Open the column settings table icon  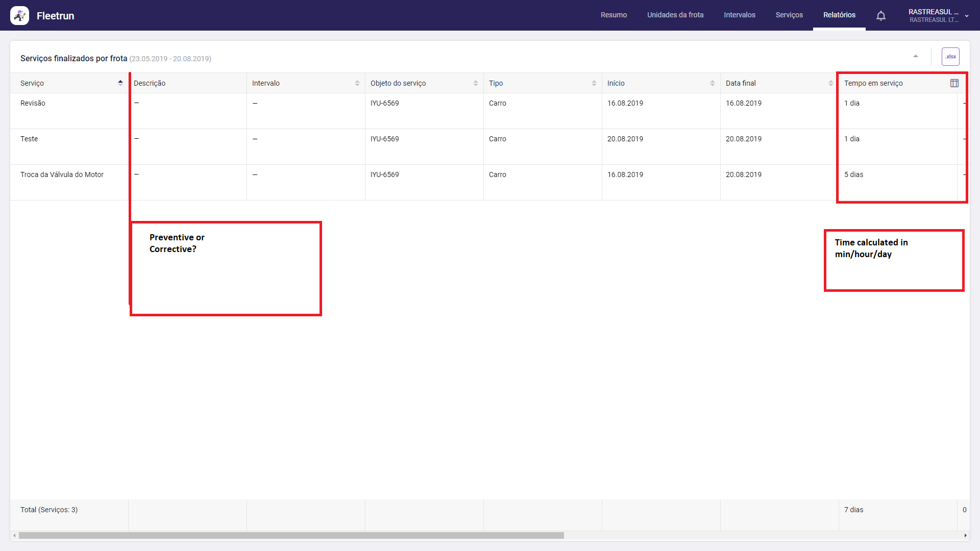(x=954, y=83)
